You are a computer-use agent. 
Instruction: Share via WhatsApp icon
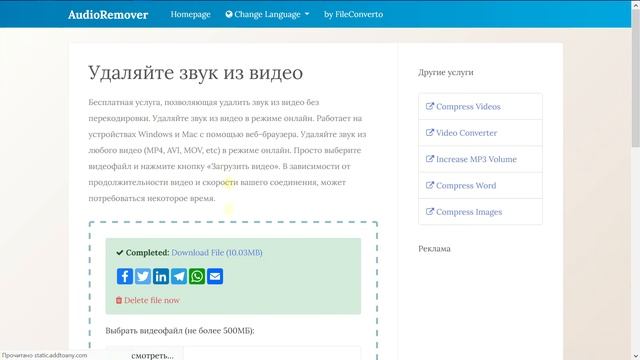pos(197,276)
